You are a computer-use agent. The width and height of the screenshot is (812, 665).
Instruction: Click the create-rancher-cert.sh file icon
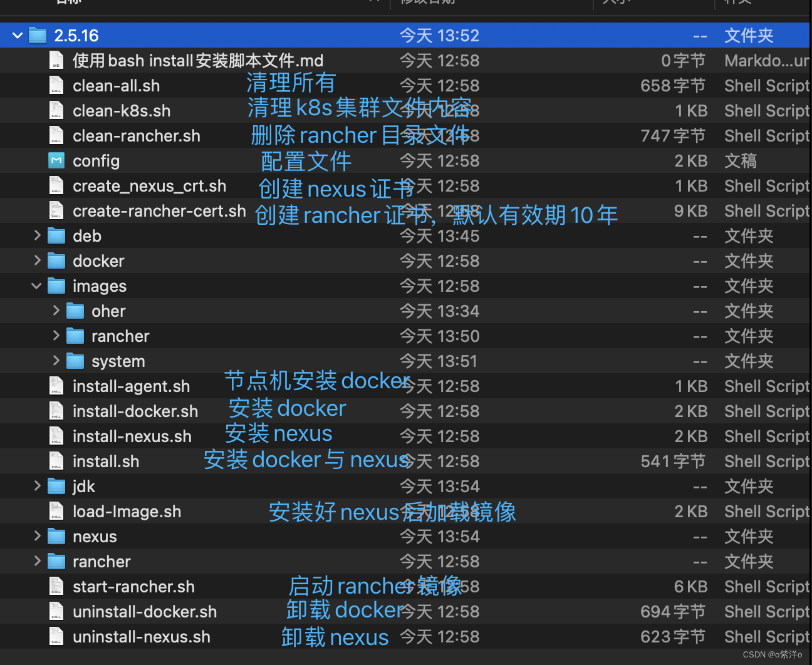56,211
